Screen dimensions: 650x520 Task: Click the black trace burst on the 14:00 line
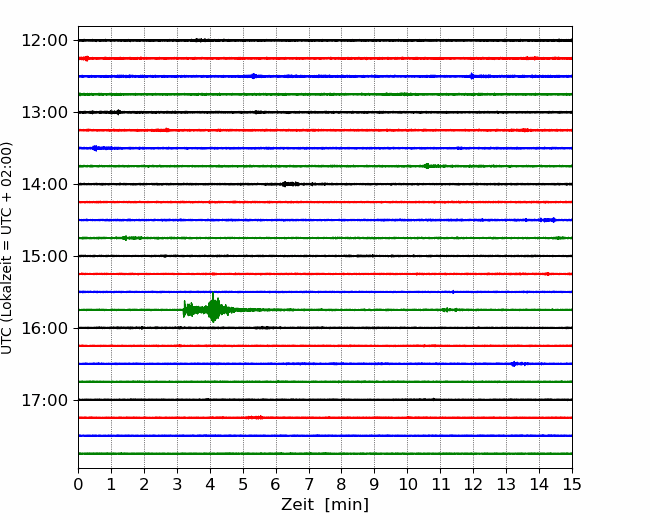[x=290, y=184]
